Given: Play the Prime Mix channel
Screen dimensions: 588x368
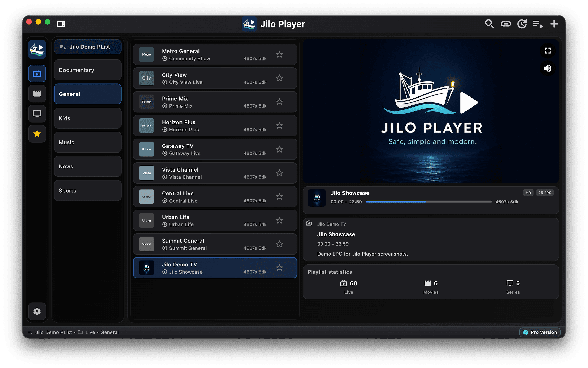Looking at the screenshot, I should coord(215,102).
